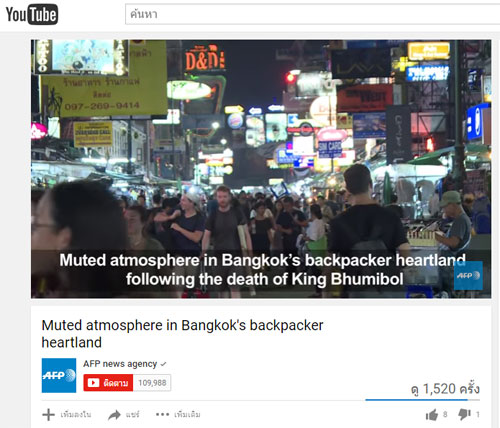
Task: Open the three-dots more menu
Action: (163, 414)
